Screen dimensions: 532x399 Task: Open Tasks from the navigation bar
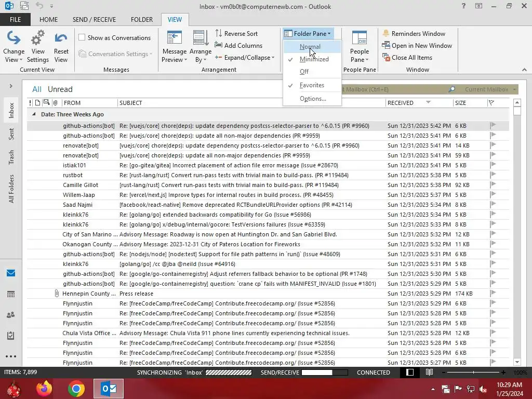(x=11, y=336)
